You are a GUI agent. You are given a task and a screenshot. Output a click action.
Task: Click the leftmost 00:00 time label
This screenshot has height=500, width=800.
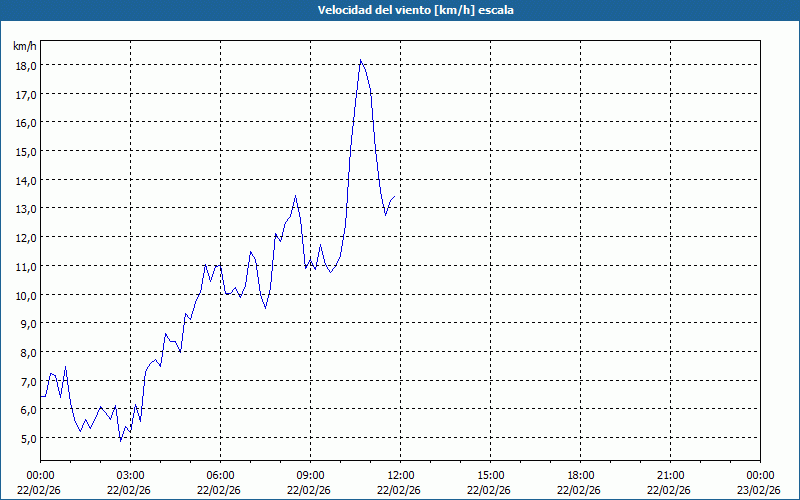click(40, 475)
